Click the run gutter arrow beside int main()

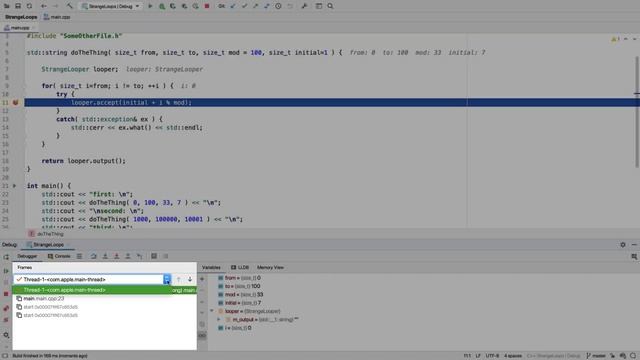pyautogui.click(x=15, y=186)
